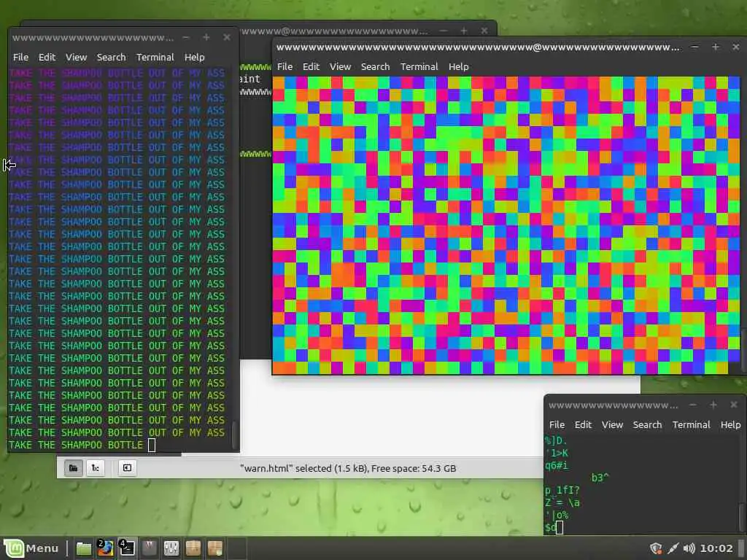The width and height of the screenshot is (747, 560).
Task: Select the first brown package icon in the taskbar
Action: point(193,548)
